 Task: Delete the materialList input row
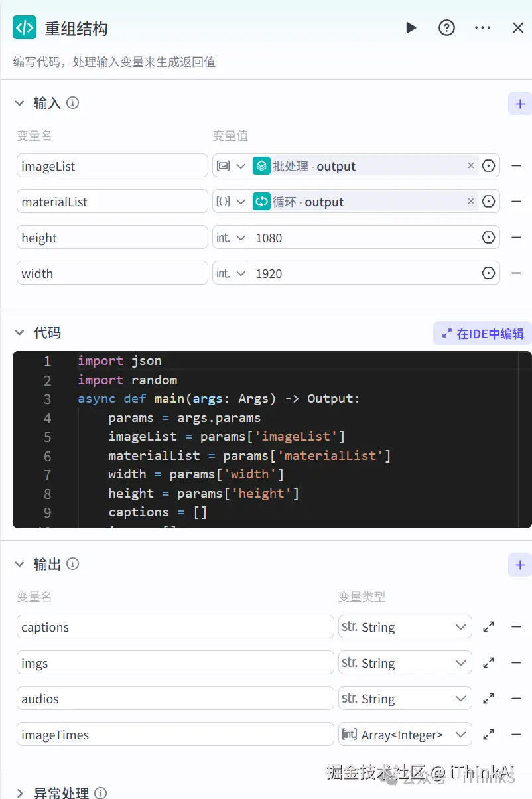[516, 202]
